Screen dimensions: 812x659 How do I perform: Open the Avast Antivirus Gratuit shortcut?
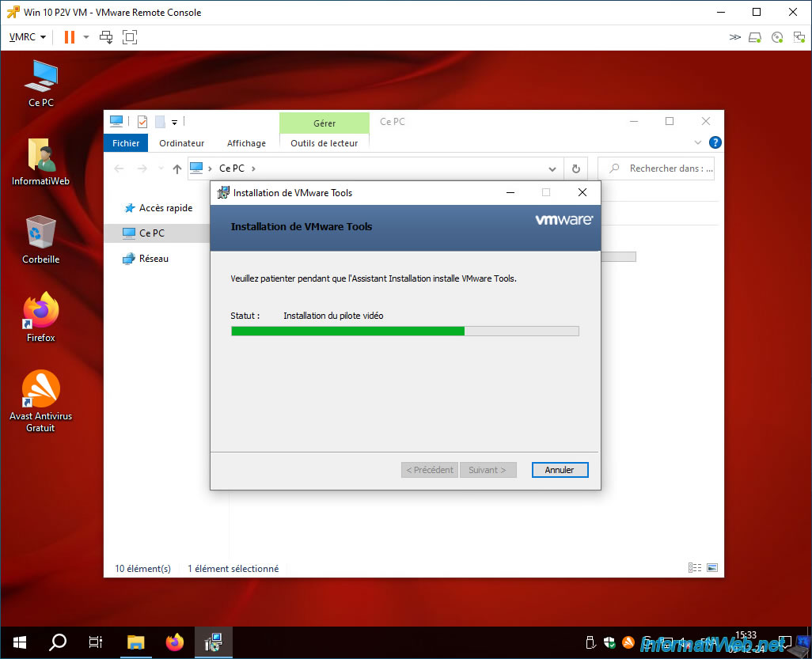click(x=41, y=400)
